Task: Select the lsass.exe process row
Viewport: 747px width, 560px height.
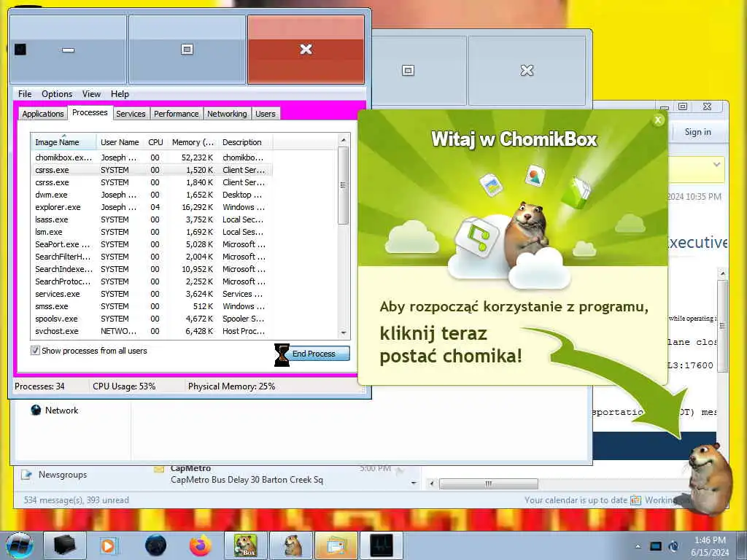Action: (152, 219)
